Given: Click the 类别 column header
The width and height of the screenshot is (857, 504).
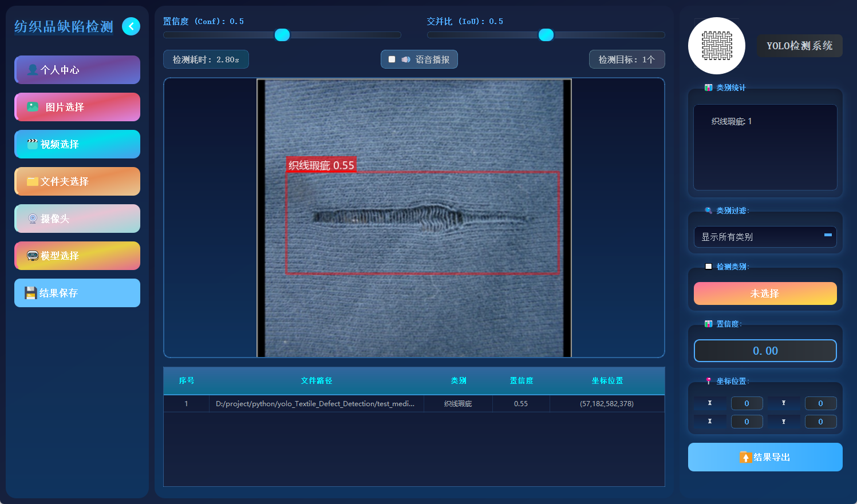Looking at the screenshot, I should 459,381.
